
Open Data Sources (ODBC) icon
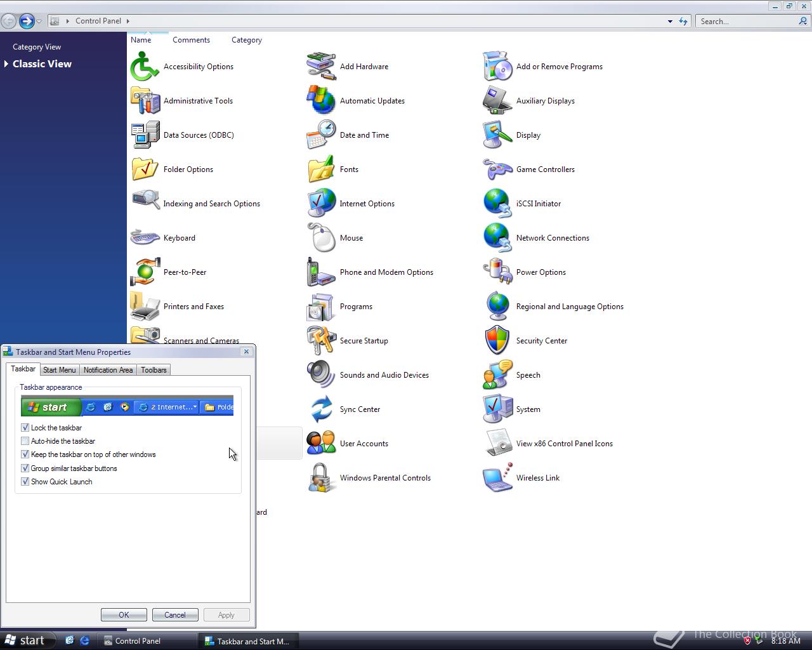click(x=145, y=135)
